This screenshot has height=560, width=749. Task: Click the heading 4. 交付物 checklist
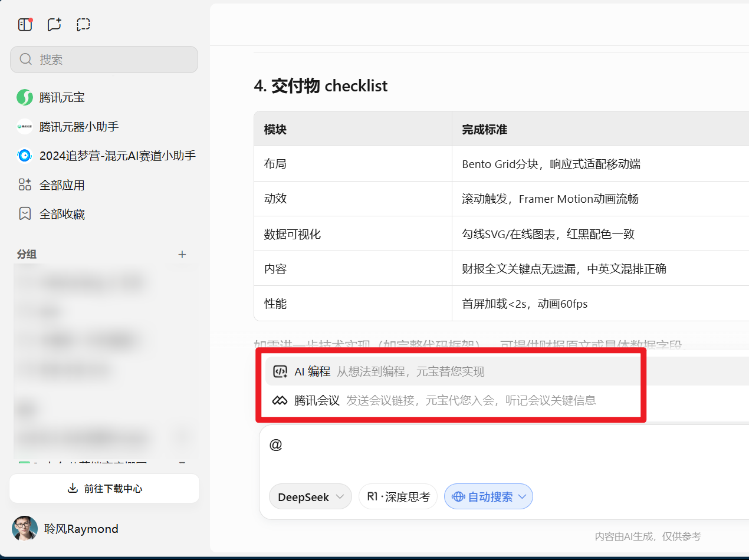pos(321,86)
